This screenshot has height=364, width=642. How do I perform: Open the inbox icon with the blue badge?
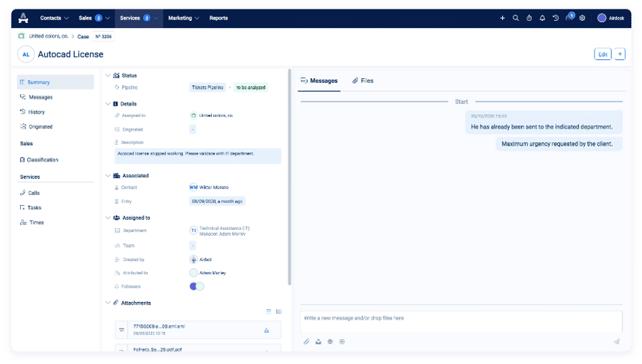pos(570,17)
